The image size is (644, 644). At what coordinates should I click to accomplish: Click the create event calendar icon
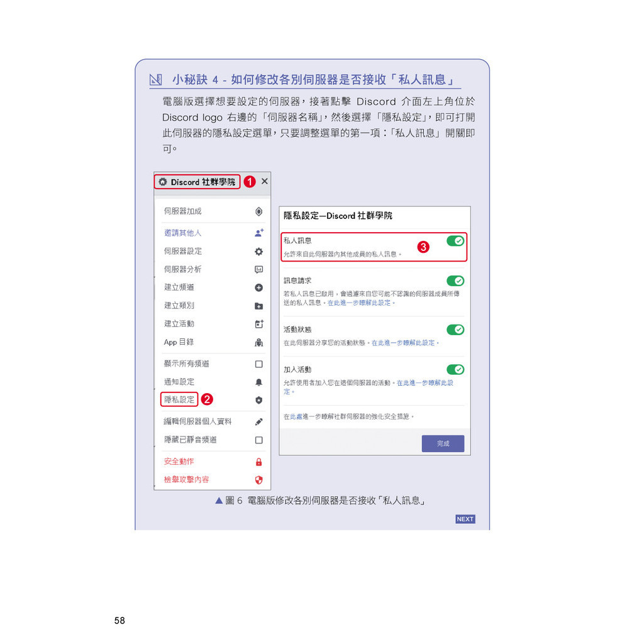[258, 324]
